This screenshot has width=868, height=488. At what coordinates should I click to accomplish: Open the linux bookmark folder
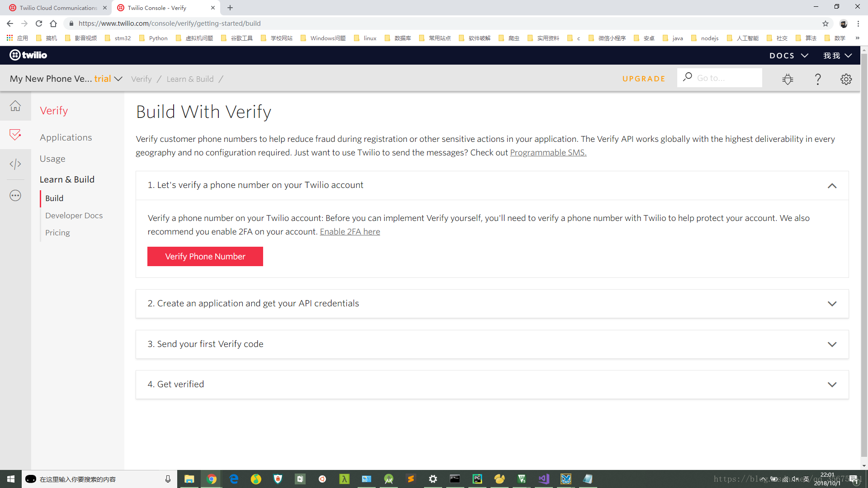click(x=365, y=38)
